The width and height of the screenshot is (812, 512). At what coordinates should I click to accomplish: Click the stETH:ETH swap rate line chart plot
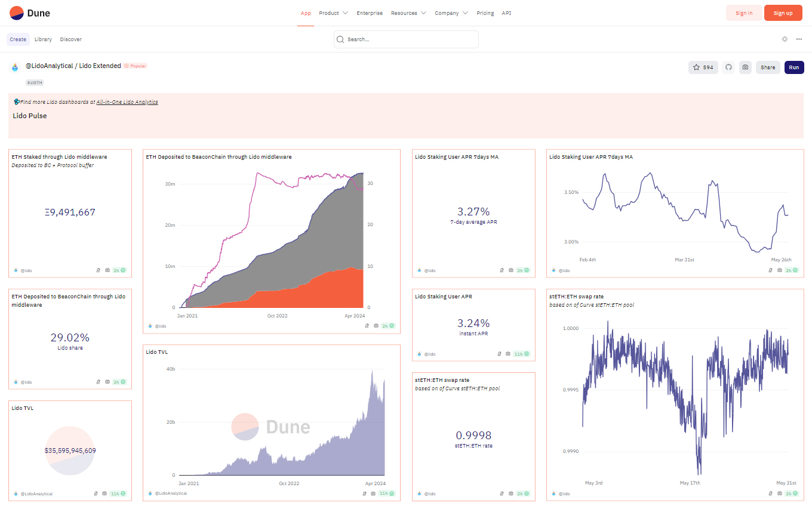[x=684, y=397]
